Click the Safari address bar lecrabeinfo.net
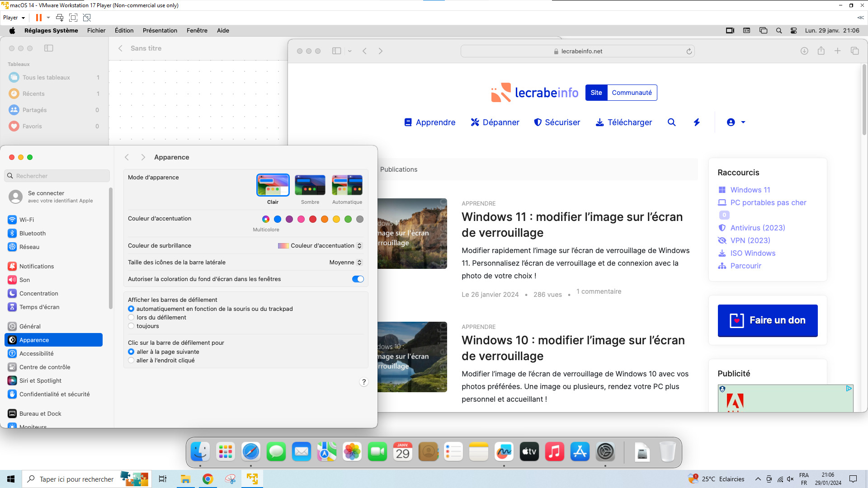Image resolution: width=868 pixels, height=488 pixels. coord(578,52)
